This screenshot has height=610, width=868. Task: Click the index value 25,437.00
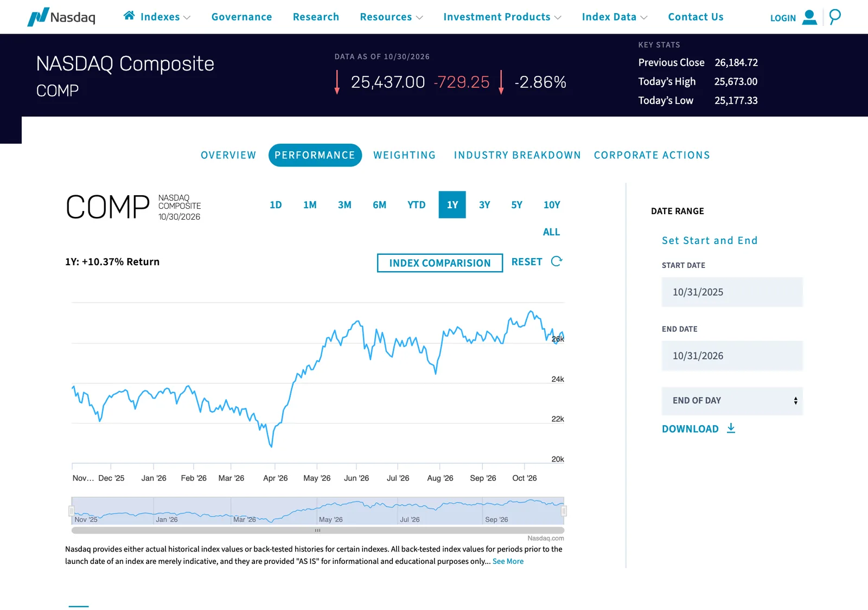(388, 82)
